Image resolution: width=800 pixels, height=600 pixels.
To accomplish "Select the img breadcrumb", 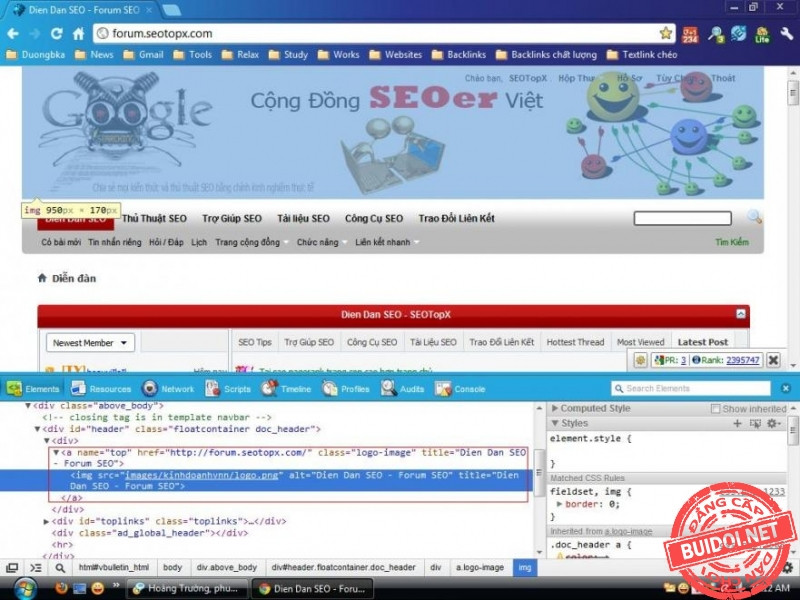I will click(x=524, y=567).
